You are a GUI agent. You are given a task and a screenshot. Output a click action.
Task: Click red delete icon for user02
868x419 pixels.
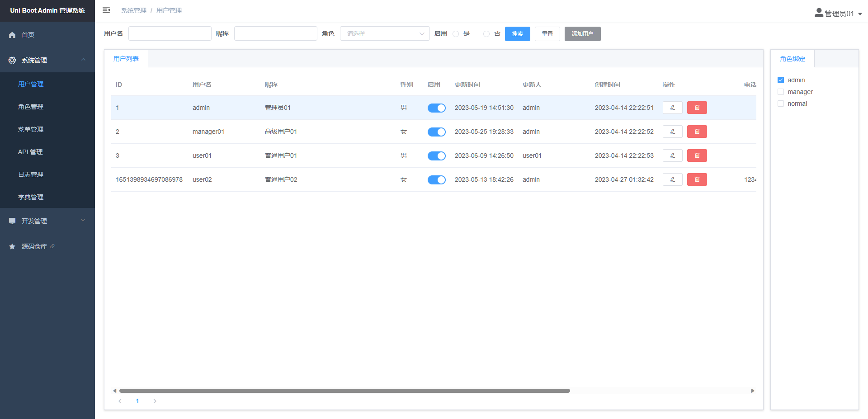click(x=697, y=179)
